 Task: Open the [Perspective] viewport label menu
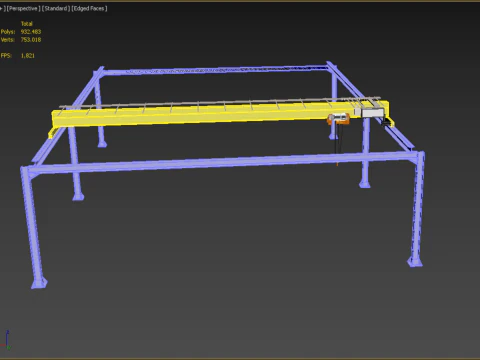23,8
